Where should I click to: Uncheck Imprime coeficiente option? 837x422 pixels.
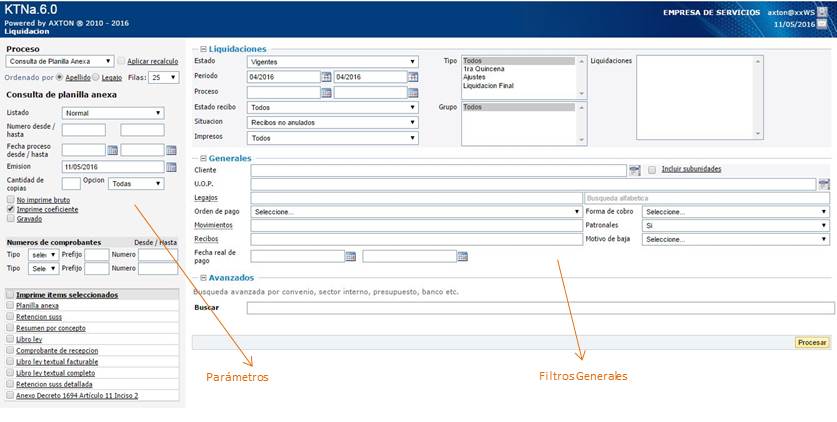11,209
